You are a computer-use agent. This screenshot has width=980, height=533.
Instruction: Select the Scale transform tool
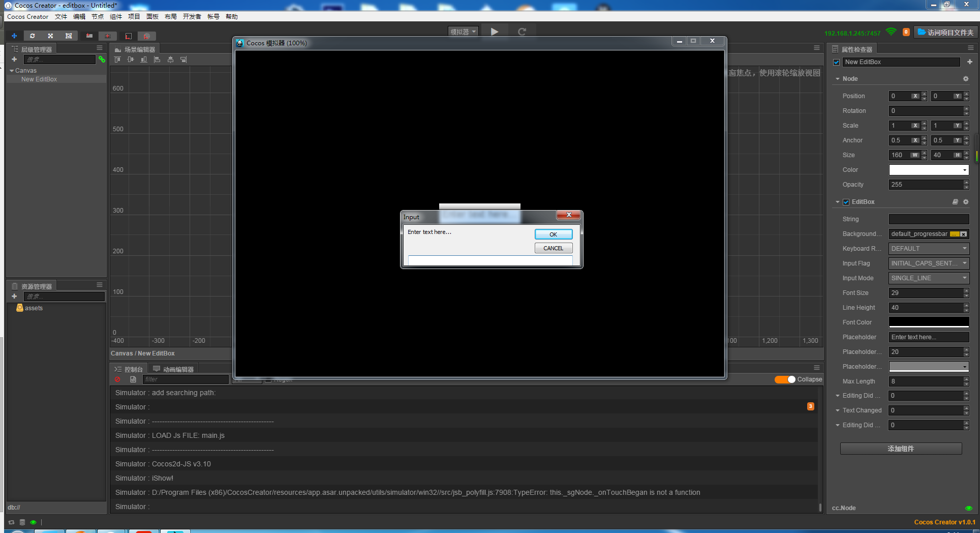point(50,36)
